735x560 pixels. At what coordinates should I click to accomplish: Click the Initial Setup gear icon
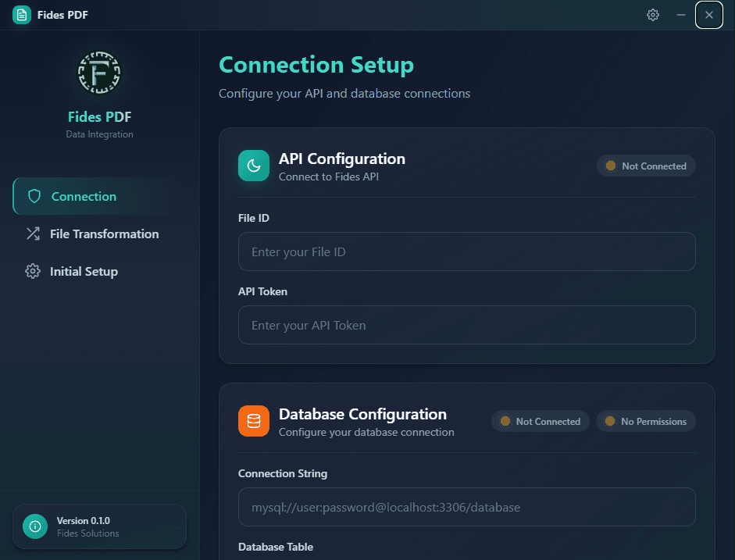pyautogui.click(x=32, y=271)
